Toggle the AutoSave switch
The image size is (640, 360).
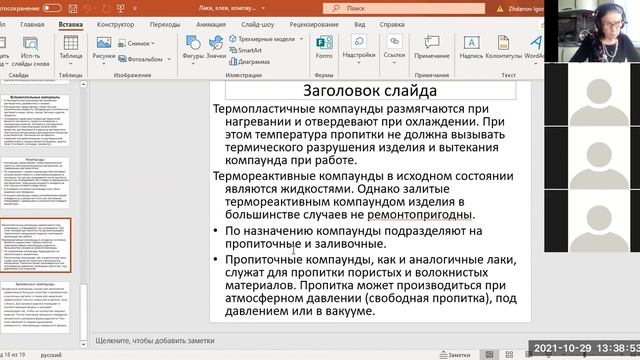[52, 8]
